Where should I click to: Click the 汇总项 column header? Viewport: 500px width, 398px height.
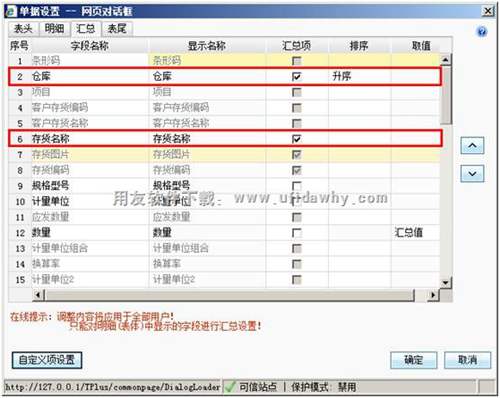point(297,46)
